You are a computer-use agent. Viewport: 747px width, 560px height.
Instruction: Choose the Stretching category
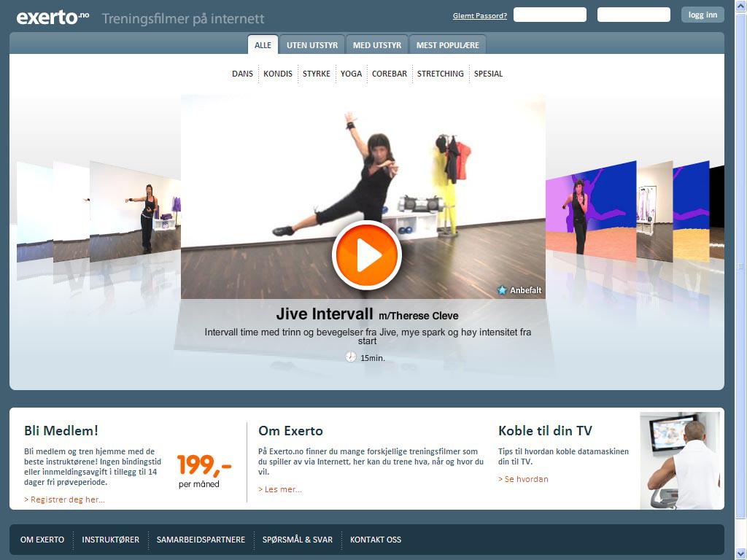(440, 74)
